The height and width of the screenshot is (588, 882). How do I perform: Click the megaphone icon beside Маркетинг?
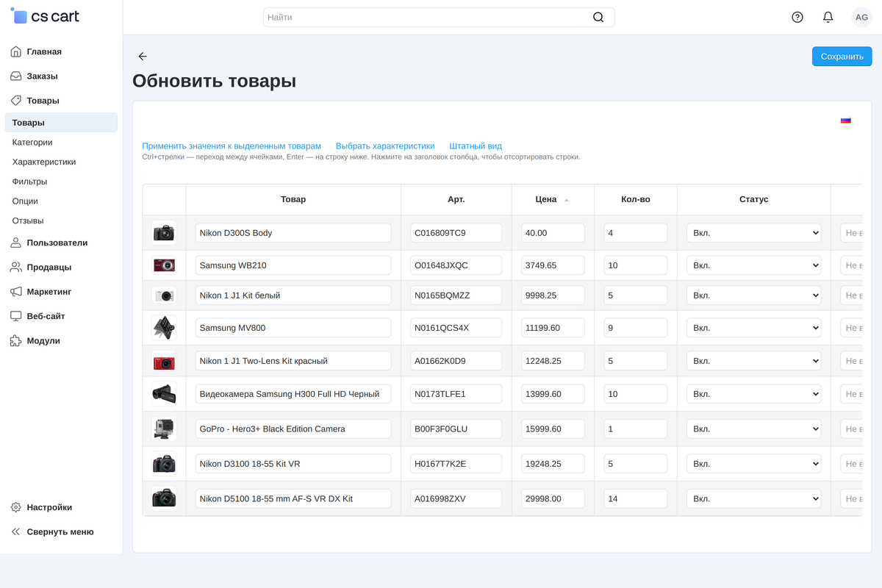pyautogui.click(x=15, y=292)
